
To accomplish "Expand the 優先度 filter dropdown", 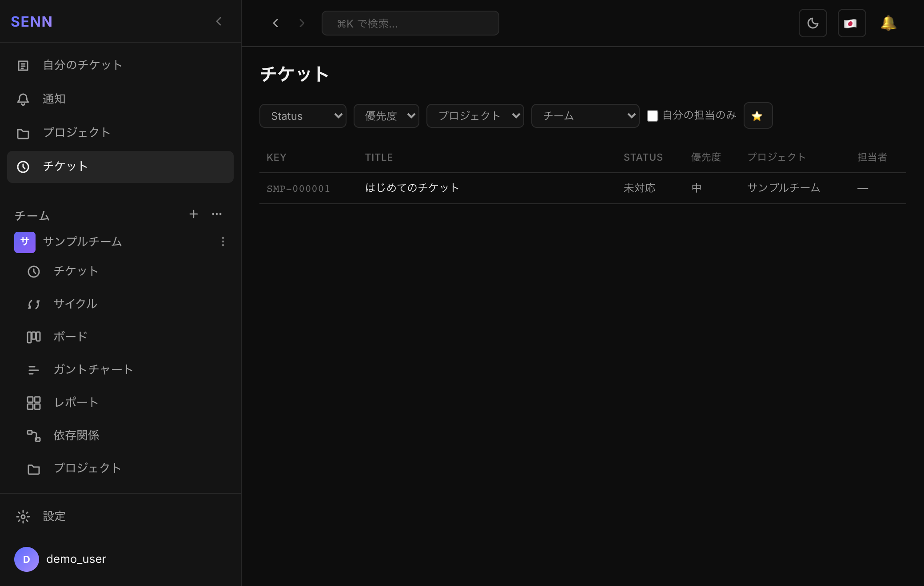I will coord(386,116).
